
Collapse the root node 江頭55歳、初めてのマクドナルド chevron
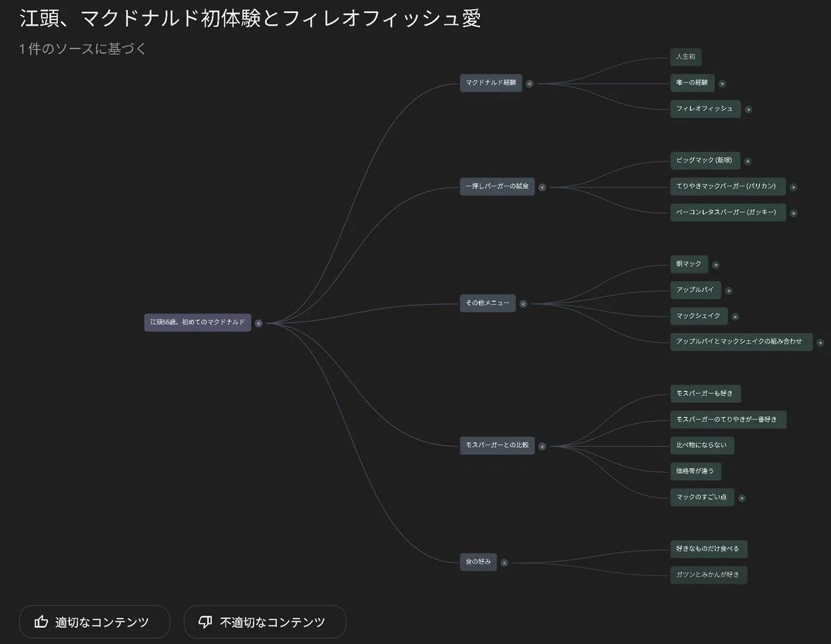pos(258,323)
